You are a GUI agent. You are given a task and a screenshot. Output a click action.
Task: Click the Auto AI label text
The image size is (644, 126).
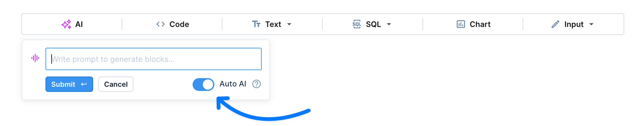[x=233, y=84]
